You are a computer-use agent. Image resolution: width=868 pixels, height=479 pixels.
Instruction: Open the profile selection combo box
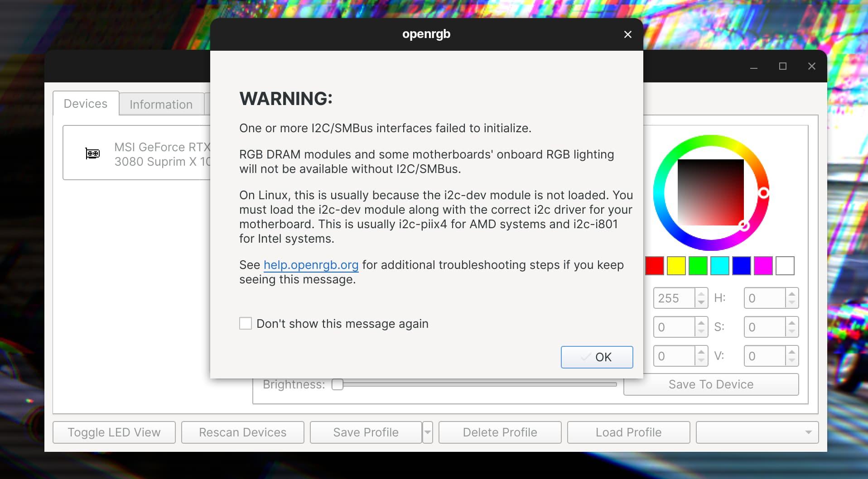[757, 432]
